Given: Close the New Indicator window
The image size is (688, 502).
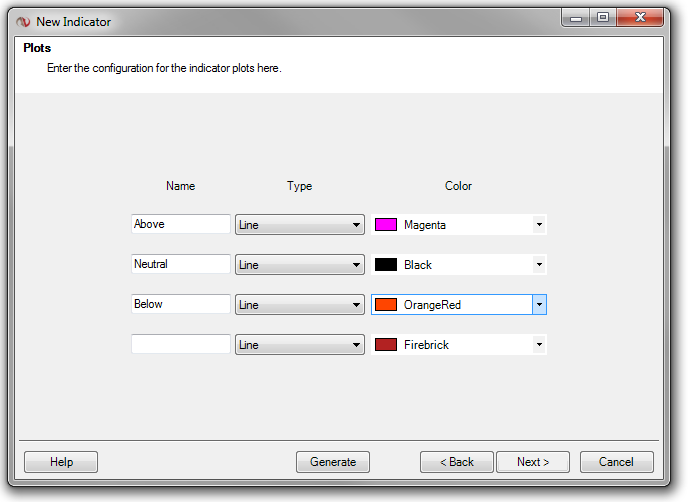Looking at the screenshot, I should coord(640,18).
